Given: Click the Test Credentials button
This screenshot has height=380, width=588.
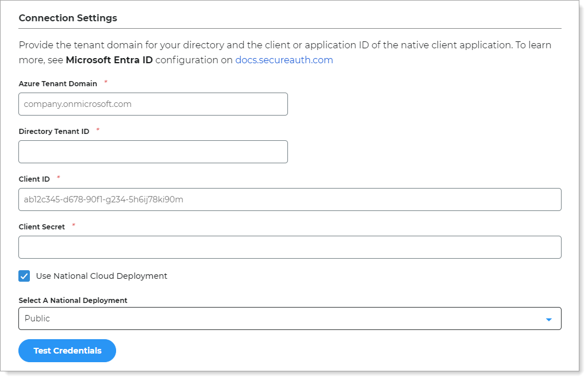Looking at the screenshot, I should click(x=67, y=351).
